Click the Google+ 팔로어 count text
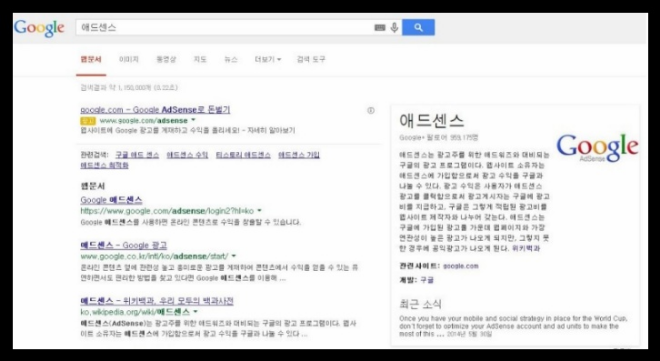Viewport: 660px width, 361px height. click(439, 138)
